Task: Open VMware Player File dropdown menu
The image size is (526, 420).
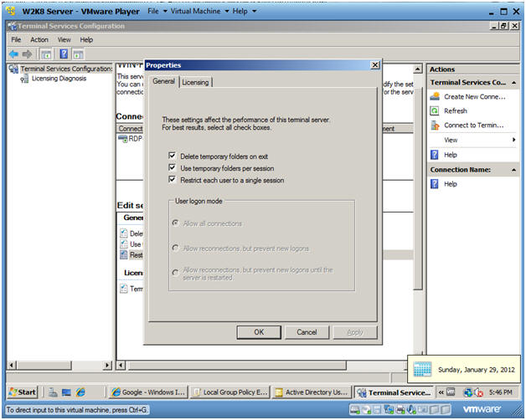Action: click(x=157, y=11)
